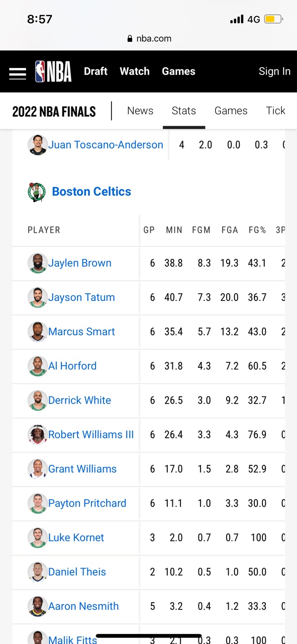Tap Robert Williams III's headshot

coord(37,435)
